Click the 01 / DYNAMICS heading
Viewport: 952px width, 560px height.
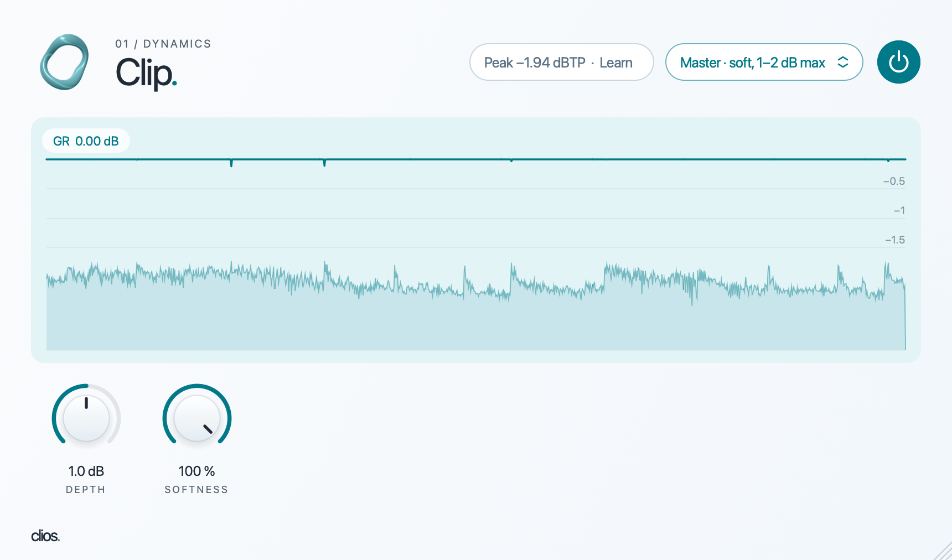(x=163, y=44)
